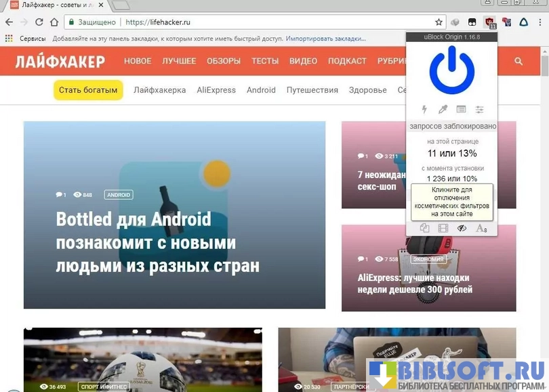Open uBlock dashboard sliders icon
Image resolution: width=549 pixels, height=392 pixels.
coord(479,109)
